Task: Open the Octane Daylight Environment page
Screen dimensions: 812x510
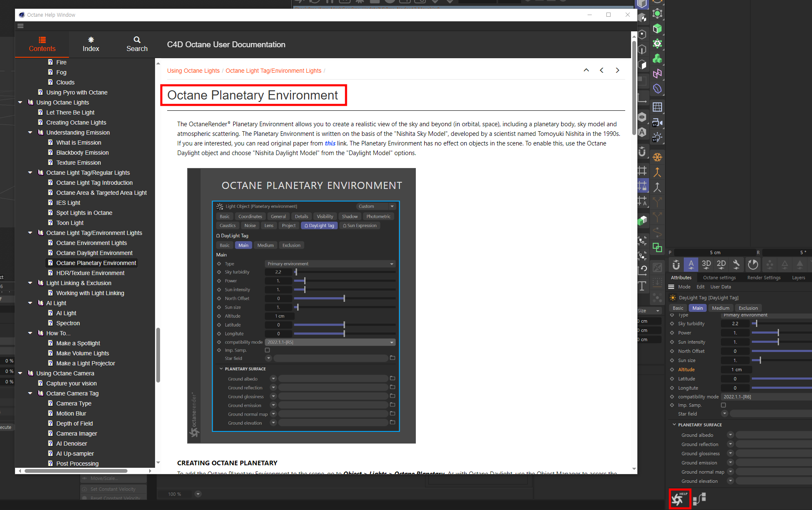Action: [94, 253]
